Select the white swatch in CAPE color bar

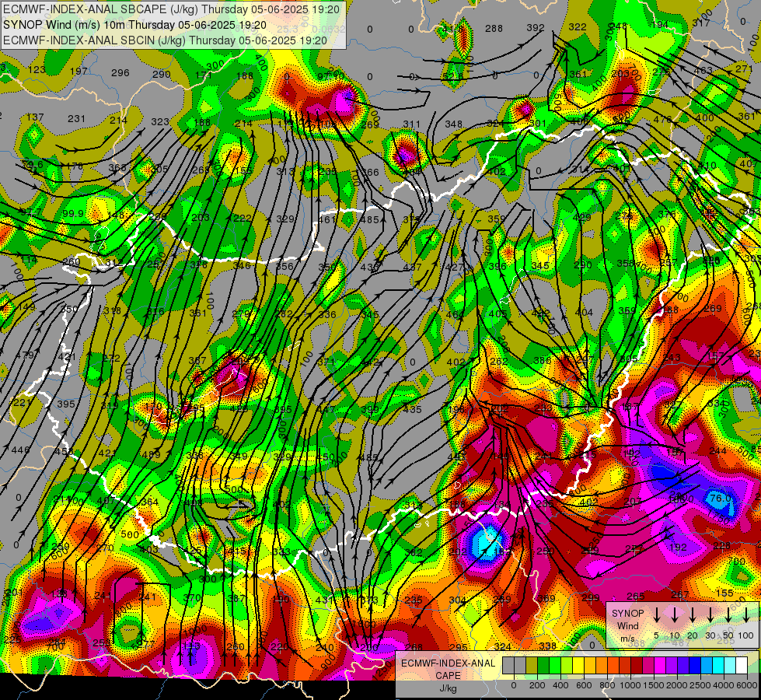(742, 666)
